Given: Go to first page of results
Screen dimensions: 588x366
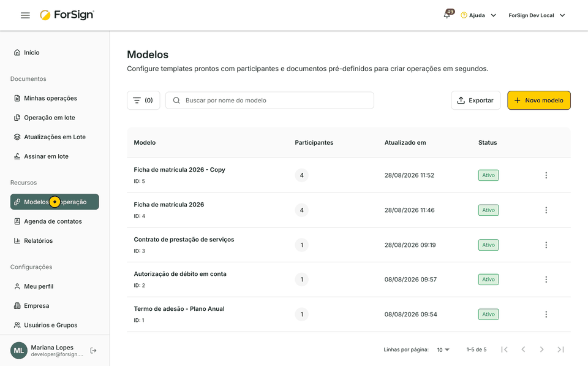Looking at the screenshot, I should pos(504,349).
